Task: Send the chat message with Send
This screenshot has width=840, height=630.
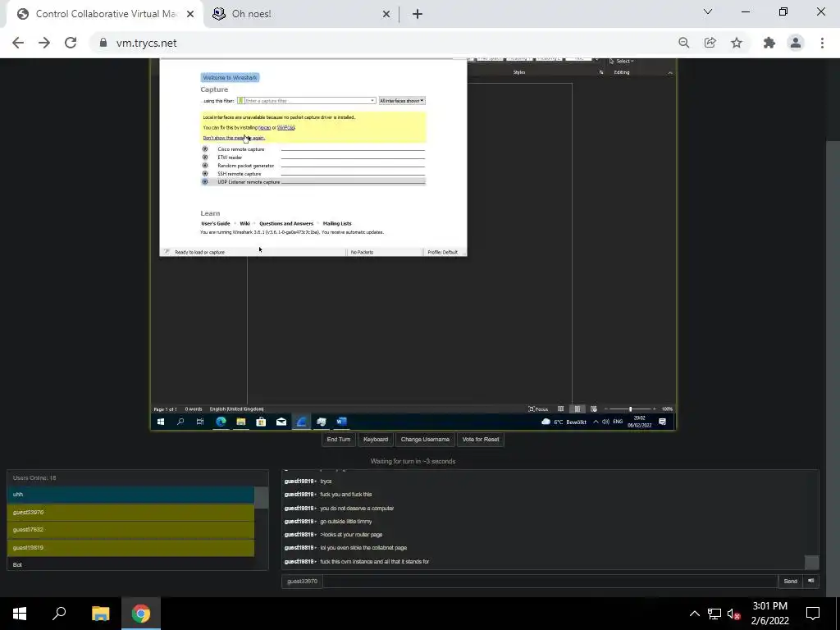Action: (790, 581)
